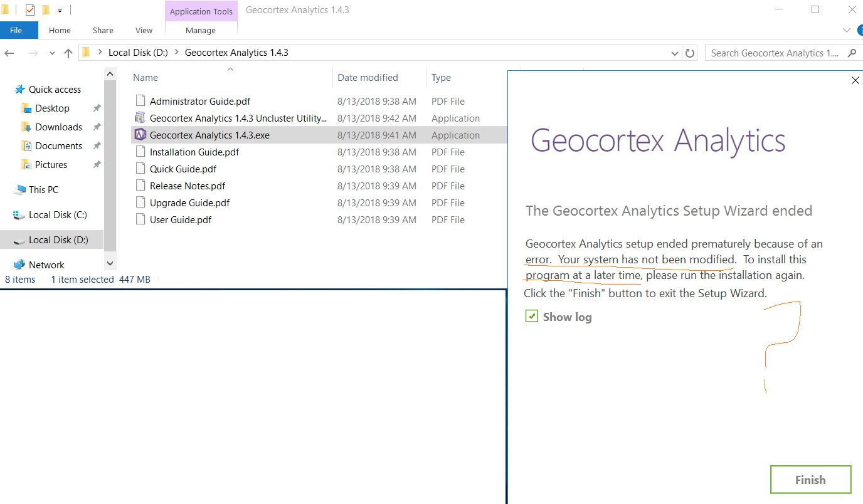
Task: Click date 8/13/2018 9:42 AM cell
Action: click(x=376, y=118)
